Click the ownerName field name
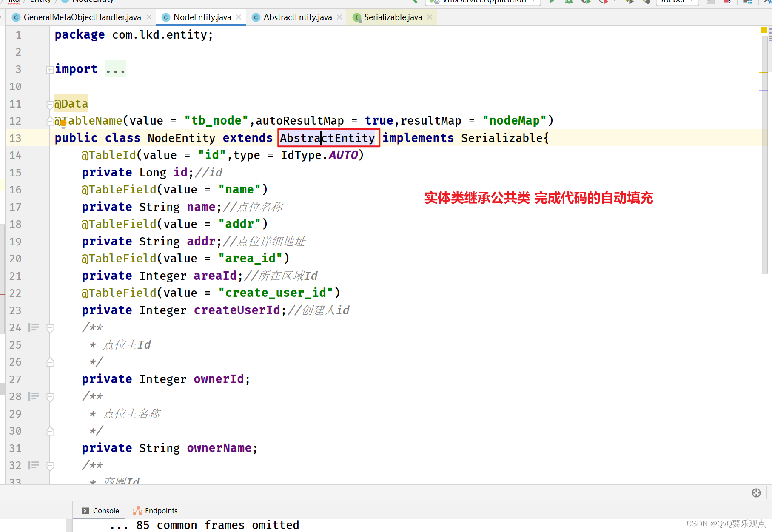 click(219, 448)
